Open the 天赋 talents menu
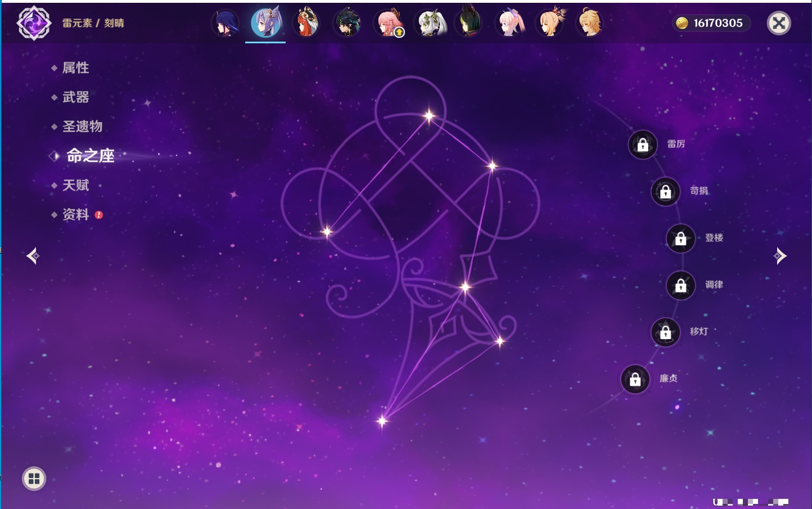The height and width of the screenshot is (509, 812). pyautogui.click(x=75, y=185)
